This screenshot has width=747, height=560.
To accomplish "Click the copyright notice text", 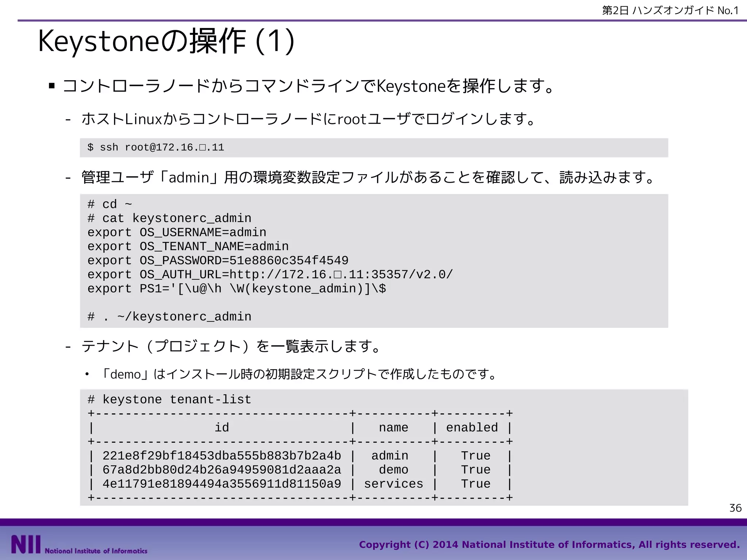I will pos(549,545).
